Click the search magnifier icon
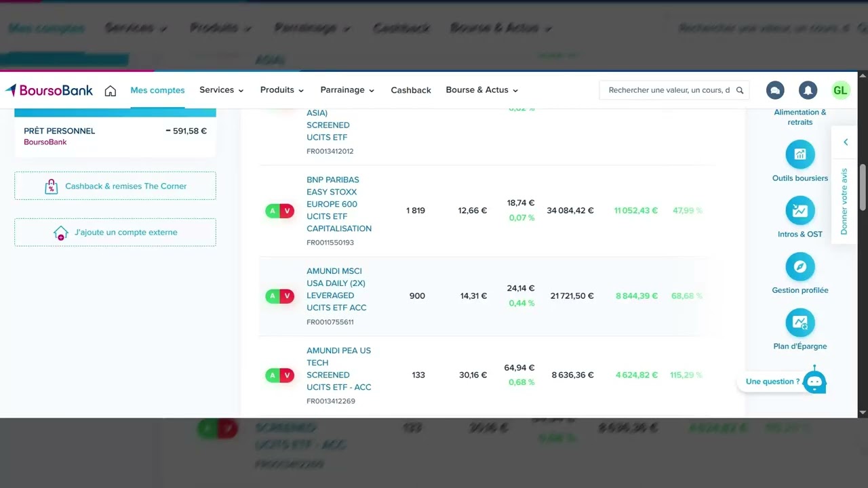868x488 pixels. click(x=740, y=90)
